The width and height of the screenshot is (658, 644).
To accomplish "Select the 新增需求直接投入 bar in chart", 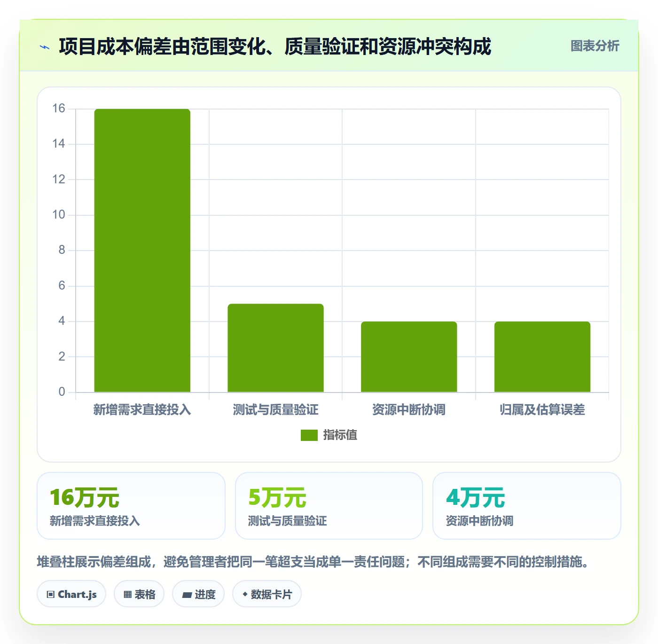I will click(142, 251).
